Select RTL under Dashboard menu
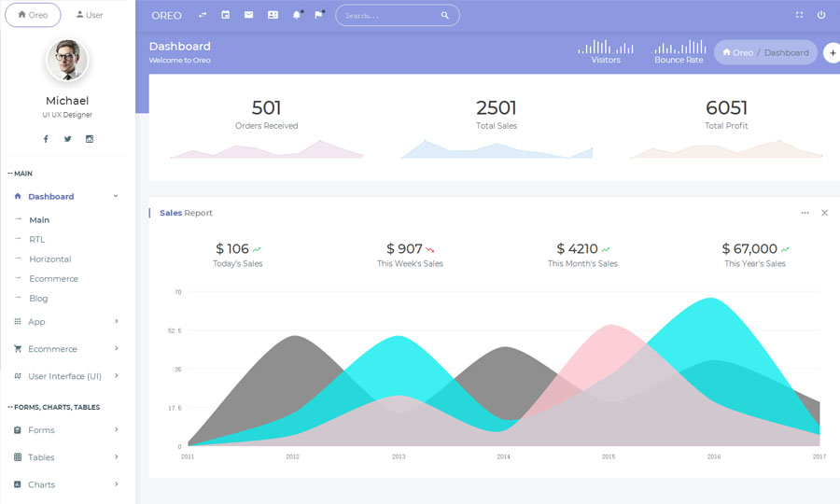This screenshot has height=504, width=840. [37, 240]
